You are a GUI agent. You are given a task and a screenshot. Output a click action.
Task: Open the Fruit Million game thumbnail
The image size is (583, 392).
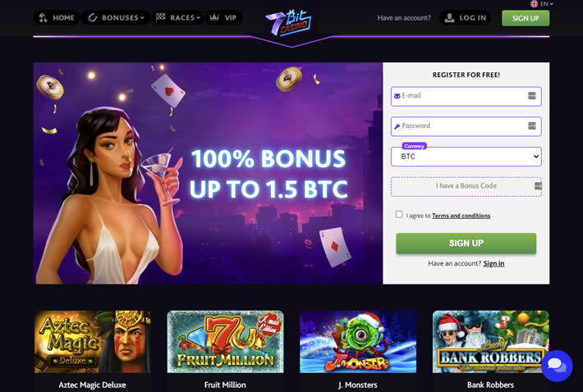225,341
